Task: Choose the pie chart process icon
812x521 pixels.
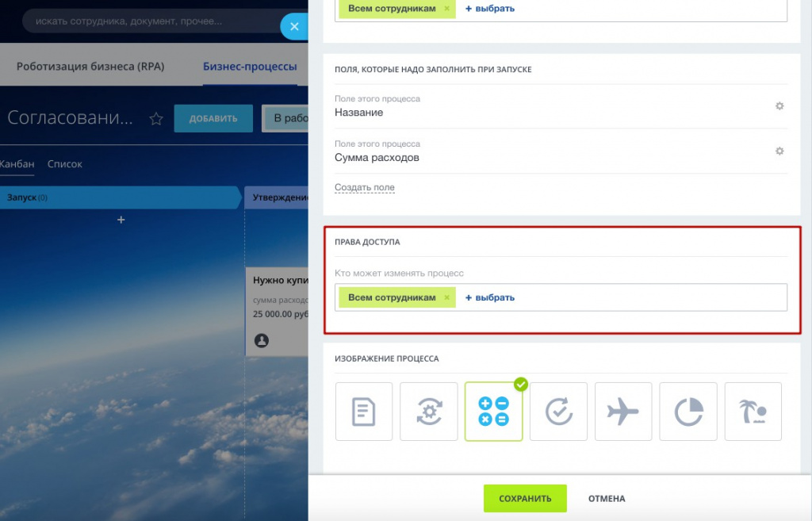Action: click(688, 412)
